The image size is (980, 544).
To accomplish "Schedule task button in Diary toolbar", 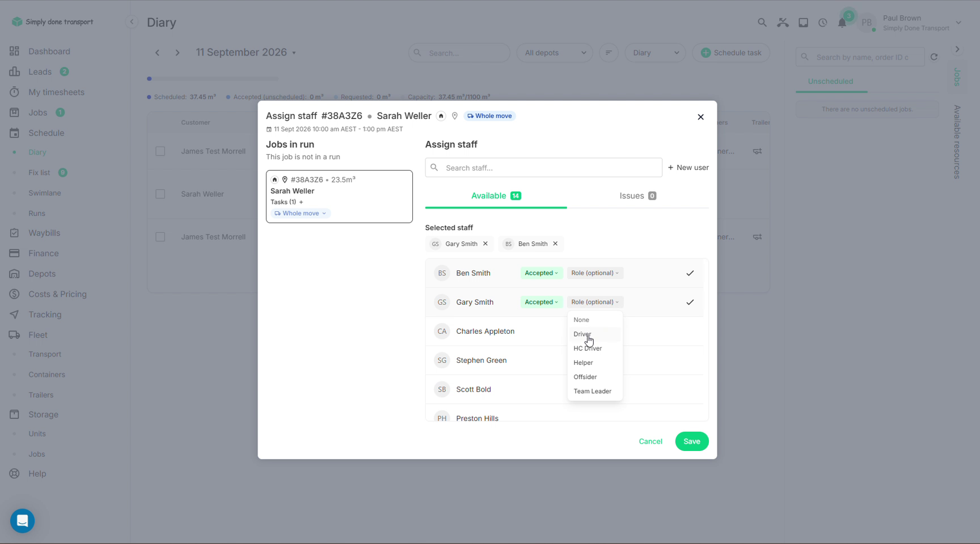I will (731, 53).
